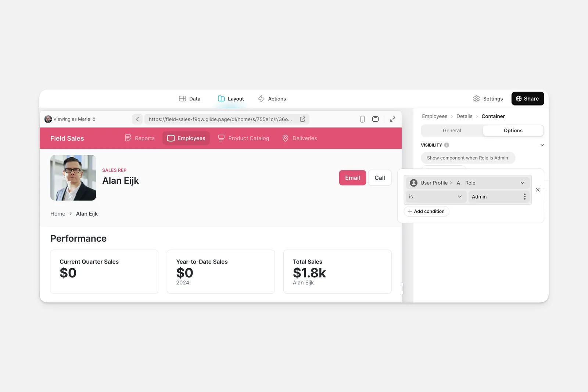
Task: Click the Field Sales app title
Action: tap(67, 138)
